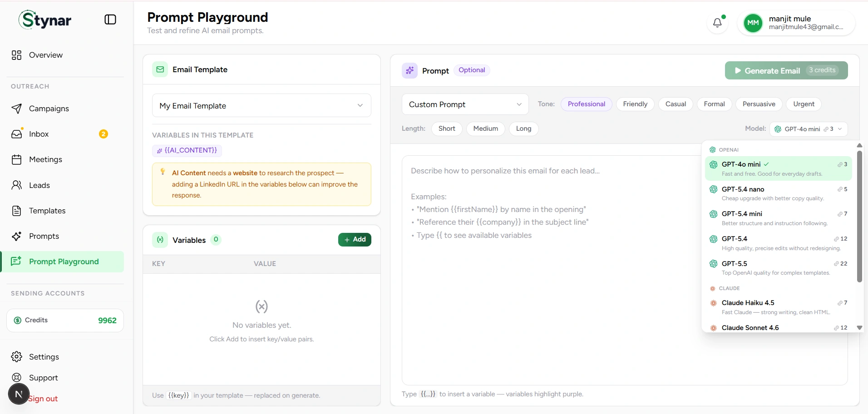Select the Formal tone
868x414 pixels.
click(x=714, y=104)
